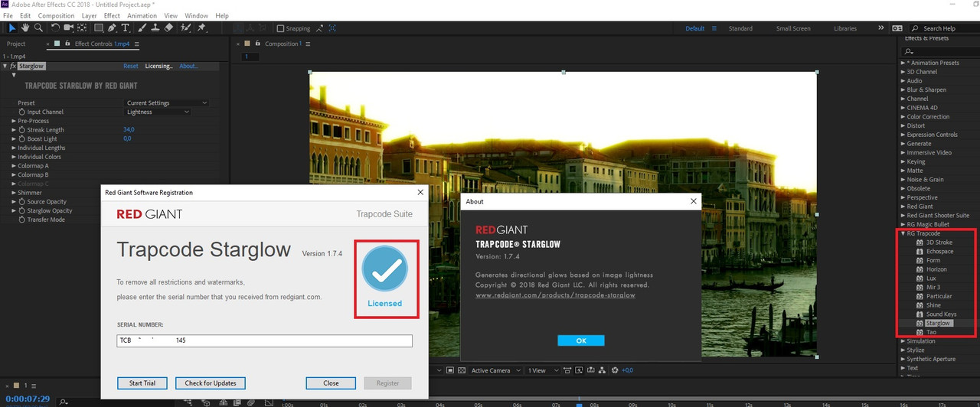Toggle the Starglow effect fx switch
The height and width of the screenshot is (407, 980).
(13, 67)
